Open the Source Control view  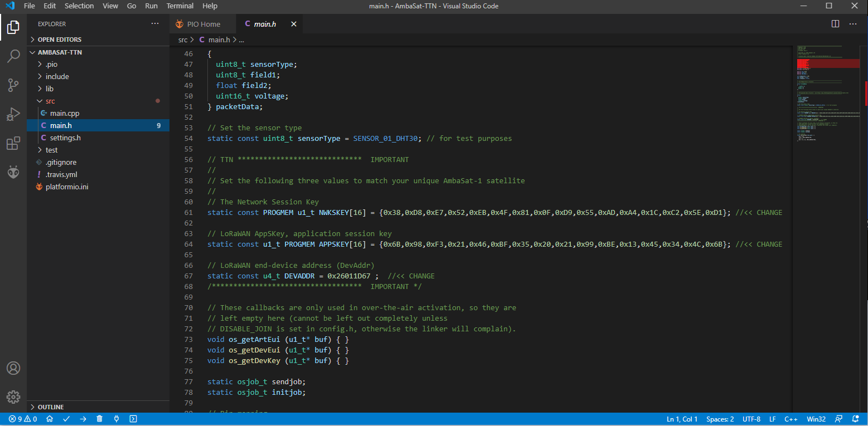pos(13,85)
